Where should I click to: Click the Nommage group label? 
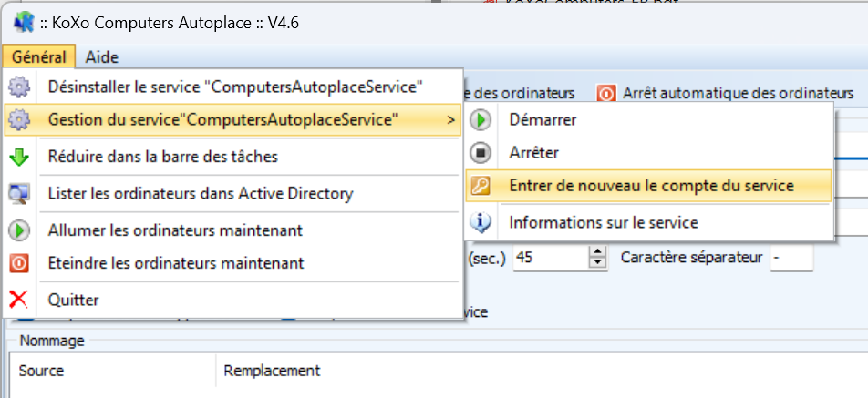pyautogui.click(x=52, y=341)
